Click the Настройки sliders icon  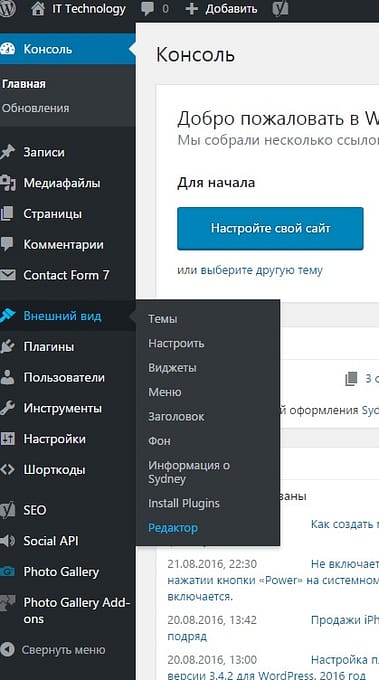point(7,439)
